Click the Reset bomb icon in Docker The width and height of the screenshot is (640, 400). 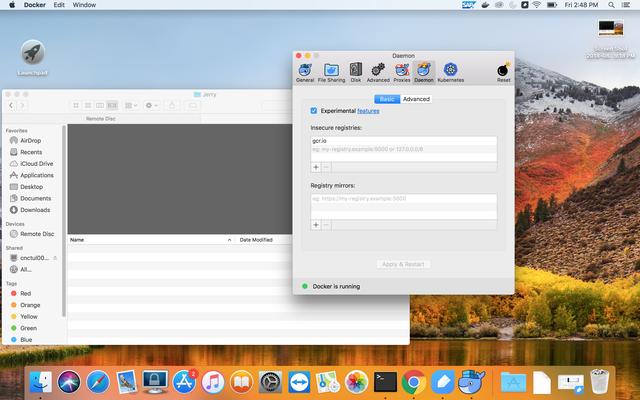click(x=503, y=73)
